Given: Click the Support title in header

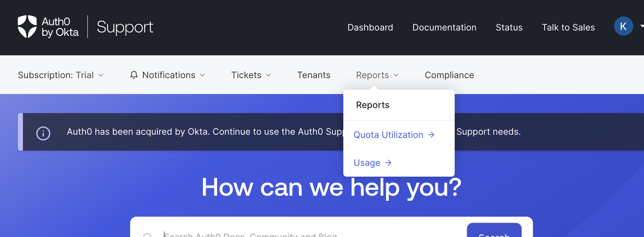Looking at the screenshot, I should 125,27.
